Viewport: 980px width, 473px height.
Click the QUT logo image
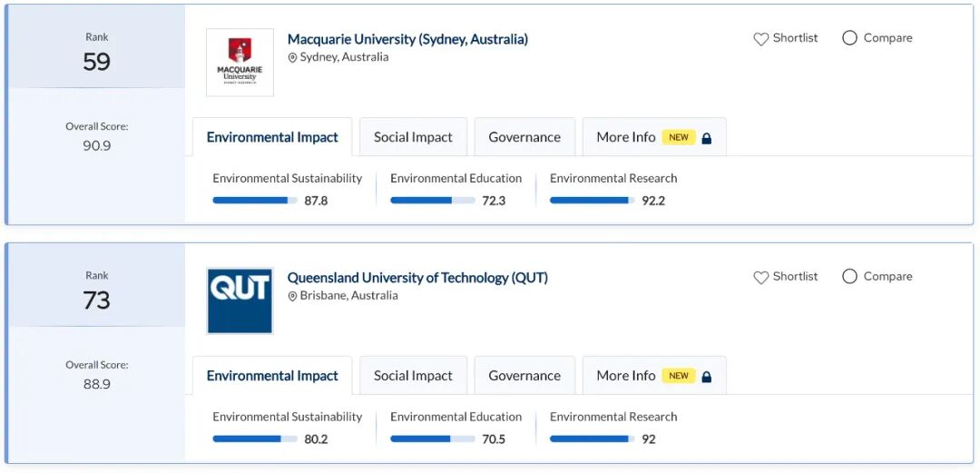click(240, 301)
